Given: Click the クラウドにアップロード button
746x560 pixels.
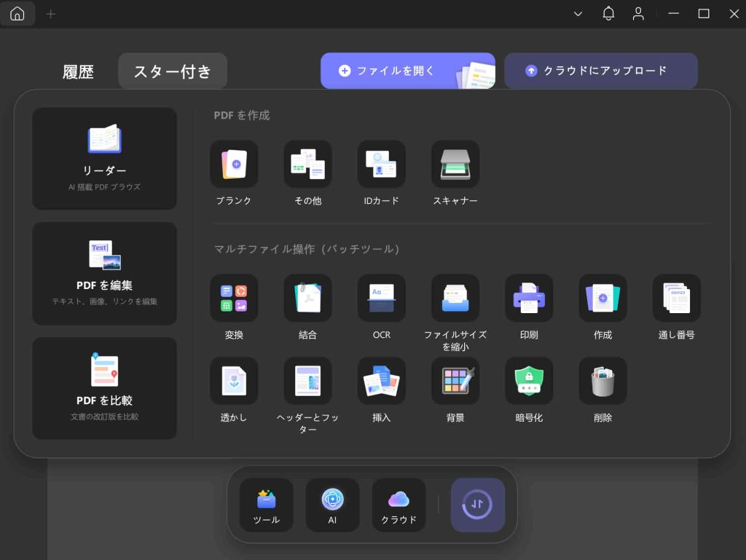Looking at the screenshot, I should pyautogui.click(x=601, y=71).
